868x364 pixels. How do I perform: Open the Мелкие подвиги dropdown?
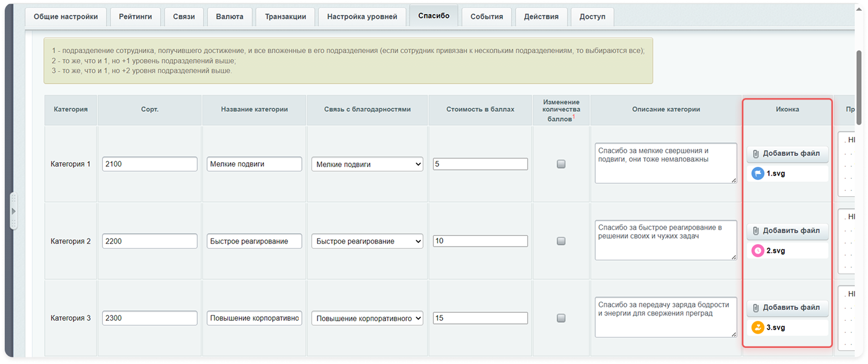(367, 164)
